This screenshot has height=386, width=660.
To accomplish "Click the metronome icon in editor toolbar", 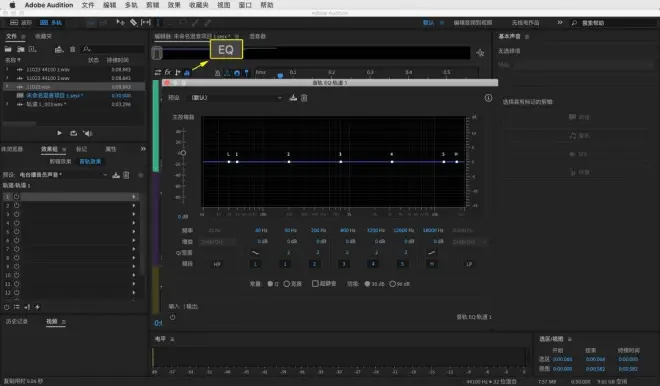I will coord(218,73).
